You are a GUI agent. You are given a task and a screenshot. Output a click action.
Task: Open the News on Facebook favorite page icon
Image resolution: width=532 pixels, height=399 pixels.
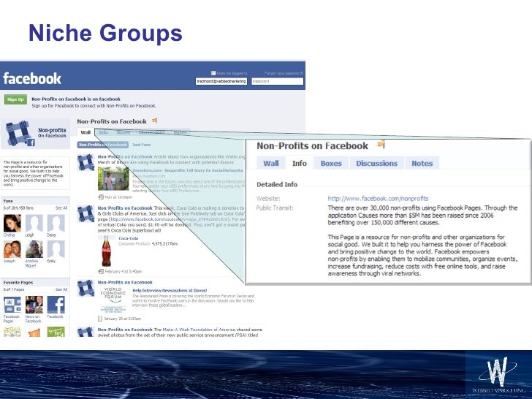tap(34, 305)
